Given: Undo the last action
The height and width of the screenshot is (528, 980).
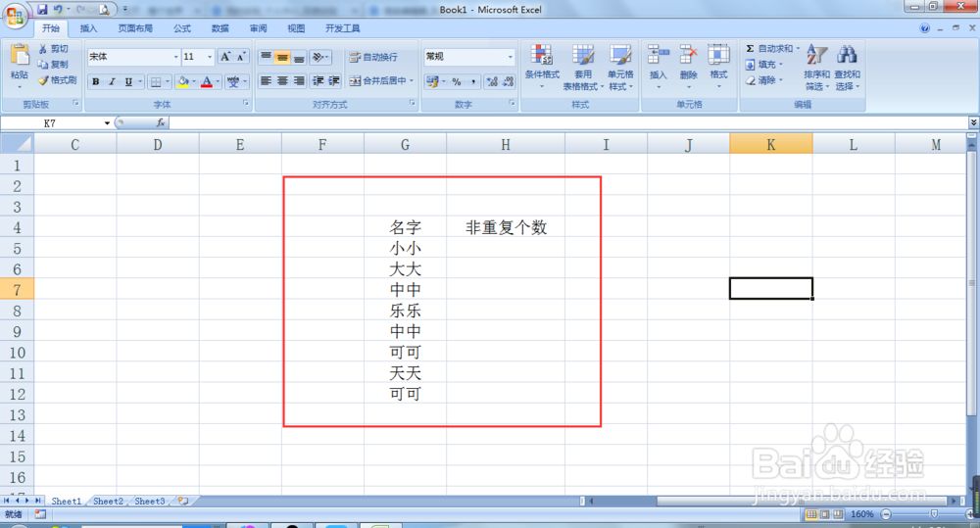Looking at the screenshot, I should pos(58,10).
